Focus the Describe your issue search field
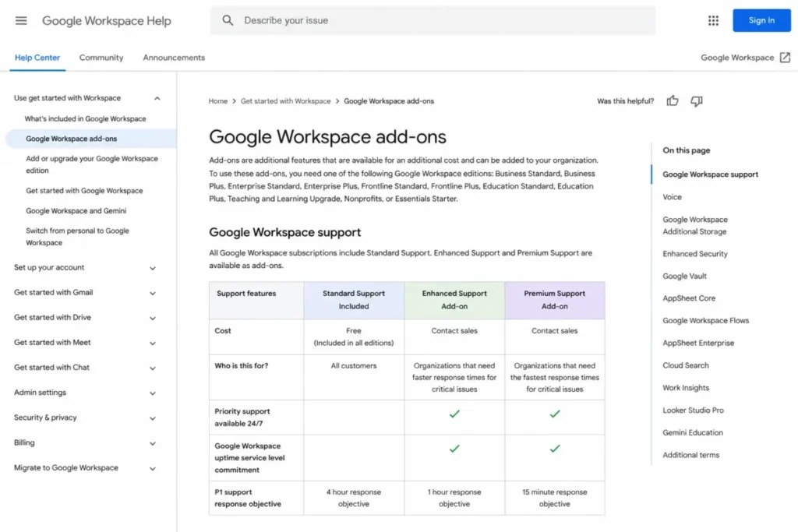The height and width of the screenshot is (532, 798). click(433, 20)
